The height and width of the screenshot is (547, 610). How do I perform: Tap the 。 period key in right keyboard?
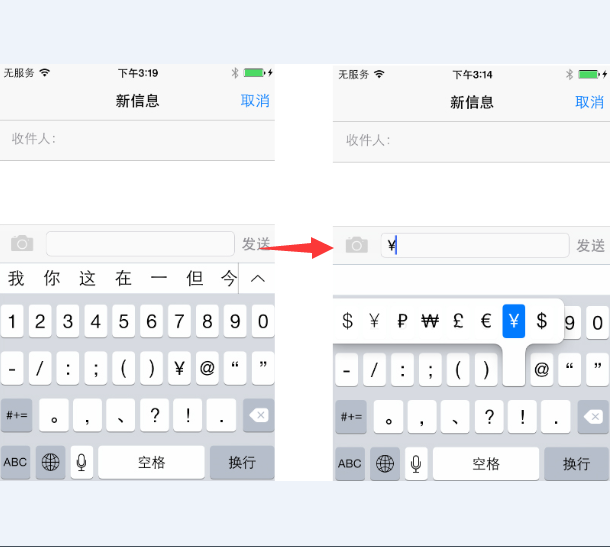click(x=388, y=417)
